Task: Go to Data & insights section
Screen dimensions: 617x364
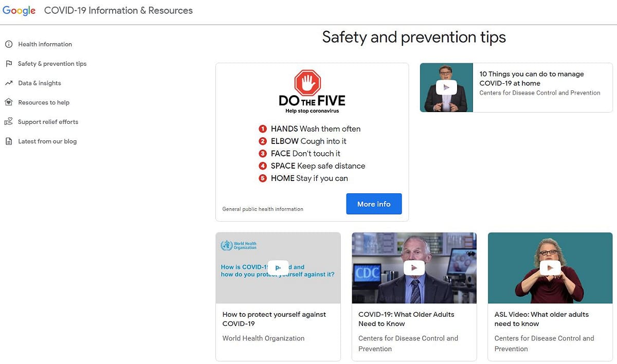Action: tap(40, 83)
